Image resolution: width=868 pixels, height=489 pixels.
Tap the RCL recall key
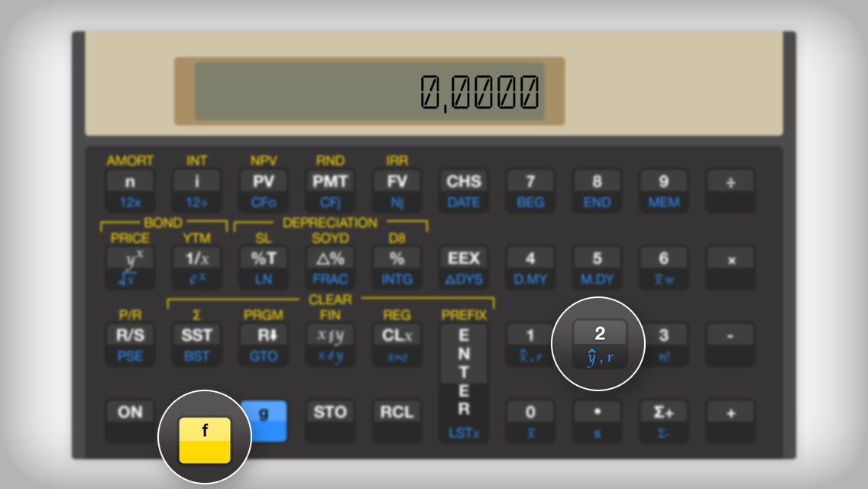pyautogui.click(x=397, y=419)
